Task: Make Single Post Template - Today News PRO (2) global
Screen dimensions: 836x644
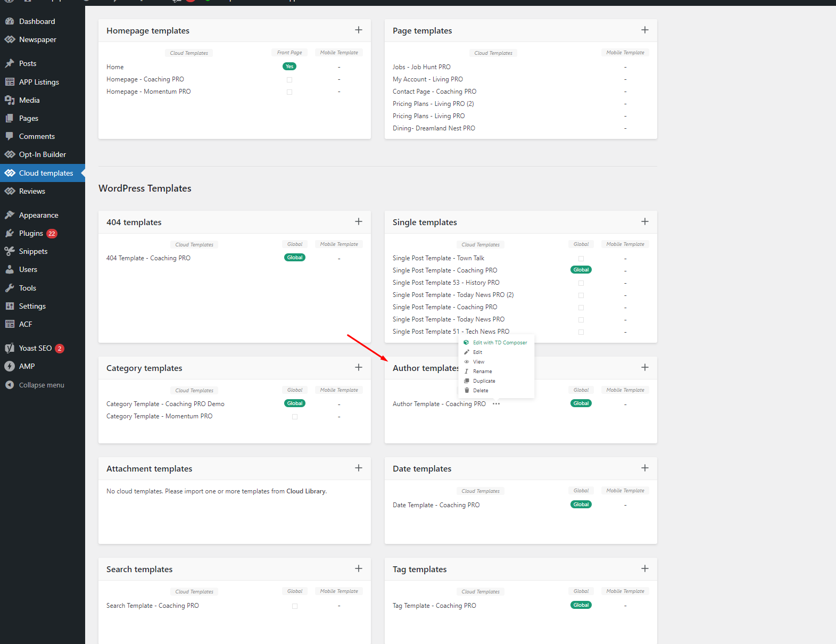Action: pyautogui.click(x=581, y=295)
